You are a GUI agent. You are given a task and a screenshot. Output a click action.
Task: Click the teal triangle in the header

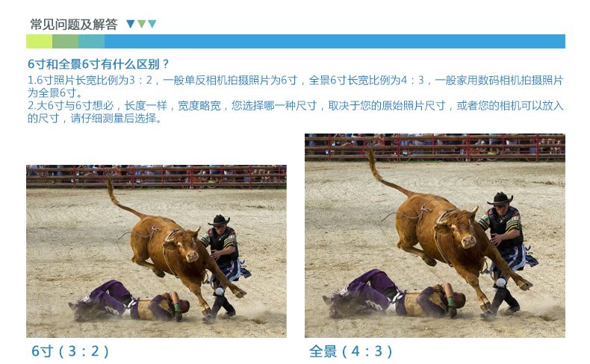(x=152, y=24)
